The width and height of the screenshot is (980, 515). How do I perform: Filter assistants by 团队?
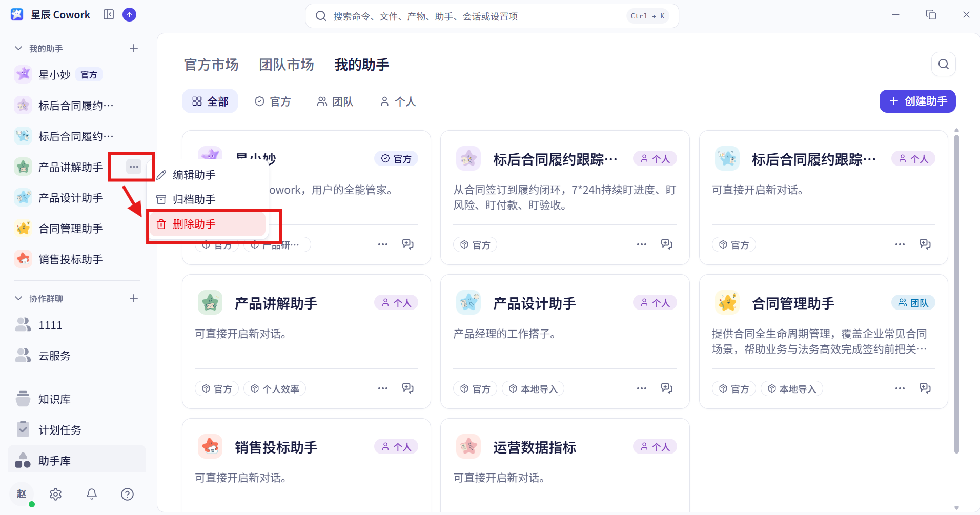[335, 101]
